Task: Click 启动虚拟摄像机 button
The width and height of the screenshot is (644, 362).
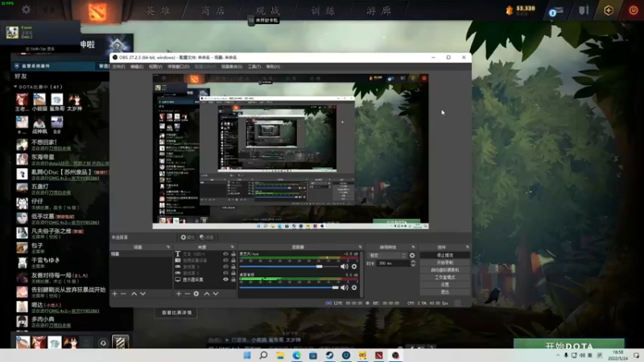Action: pyautogui.click(x=445, y=270)
